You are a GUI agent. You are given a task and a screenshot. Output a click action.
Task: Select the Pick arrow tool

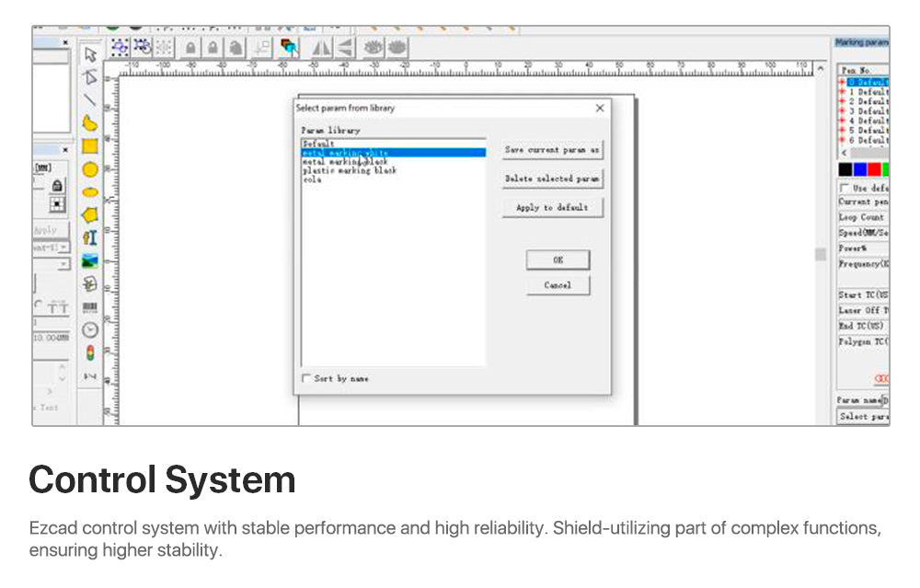[x=90, y=54]
